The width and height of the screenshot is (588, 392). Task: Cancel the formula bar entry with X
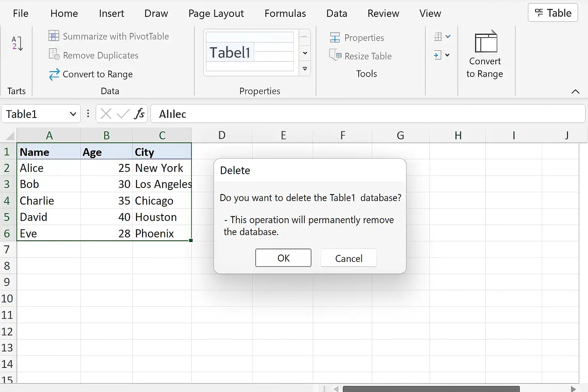point(106,114)
